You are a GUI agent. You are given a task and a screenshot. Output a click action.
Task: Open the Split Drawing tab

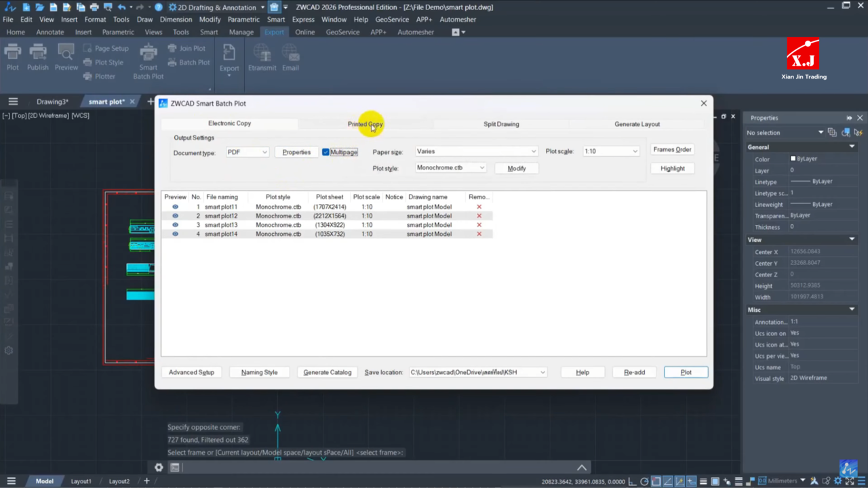[501, 124]
